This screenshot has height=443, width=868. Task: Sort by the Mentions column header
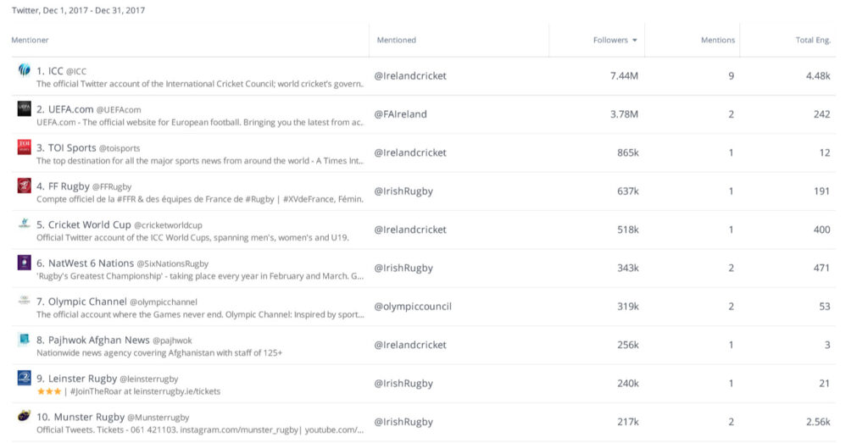coord(717,40)
